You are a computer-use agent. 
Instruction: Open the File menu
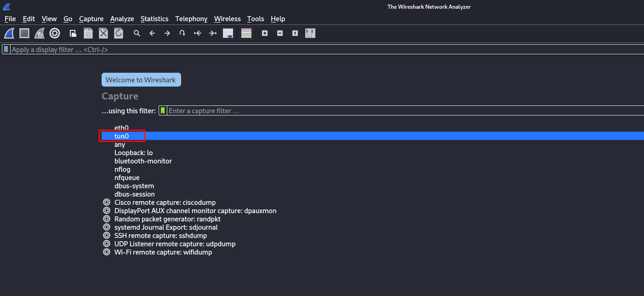coord(10,19)
